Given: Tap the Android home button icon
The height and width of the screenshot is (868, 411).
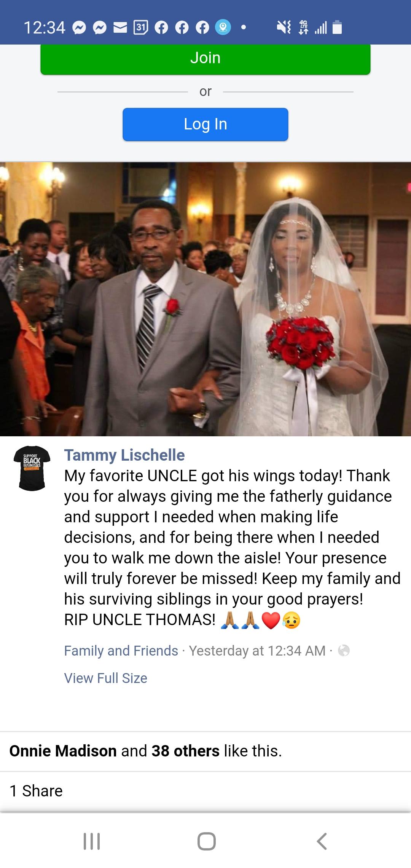Looking at the screenshot, I should tap(207, 841).
